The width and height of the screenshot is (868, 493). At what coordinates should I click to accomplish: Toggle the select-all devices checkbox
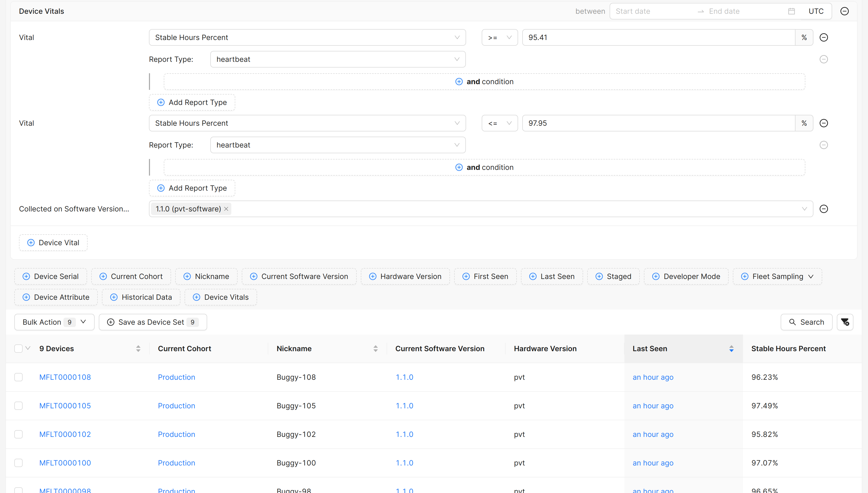(x=19, y=348)
